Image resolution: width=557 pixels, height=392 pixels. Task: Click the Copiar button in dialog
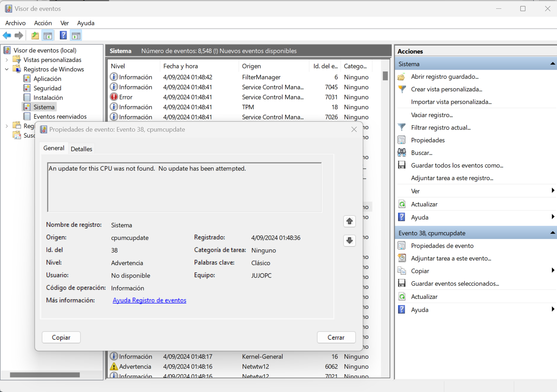(61, 337)
